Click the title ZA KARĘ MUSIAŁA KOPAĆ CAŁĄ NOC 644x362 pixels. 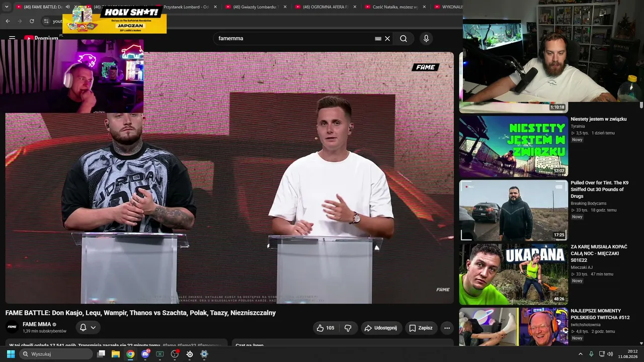click(599, 253)
